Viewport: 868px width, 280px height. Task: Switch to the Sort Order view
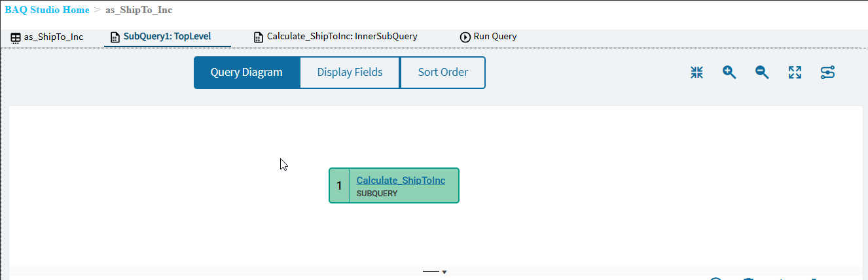pyautogui.click(x=443, y=73)
